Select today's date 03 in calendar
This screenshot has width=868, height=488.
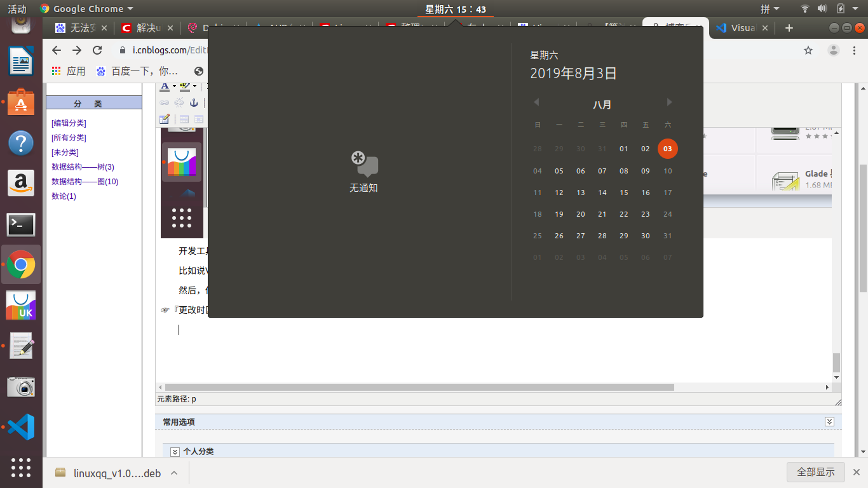[x=667, y=149]
